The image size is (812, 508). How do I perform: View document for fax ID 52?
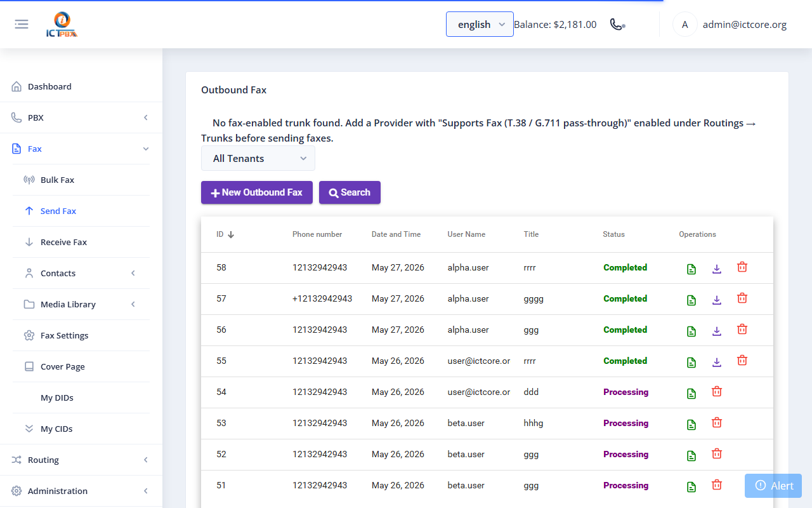tap(691, 455)
